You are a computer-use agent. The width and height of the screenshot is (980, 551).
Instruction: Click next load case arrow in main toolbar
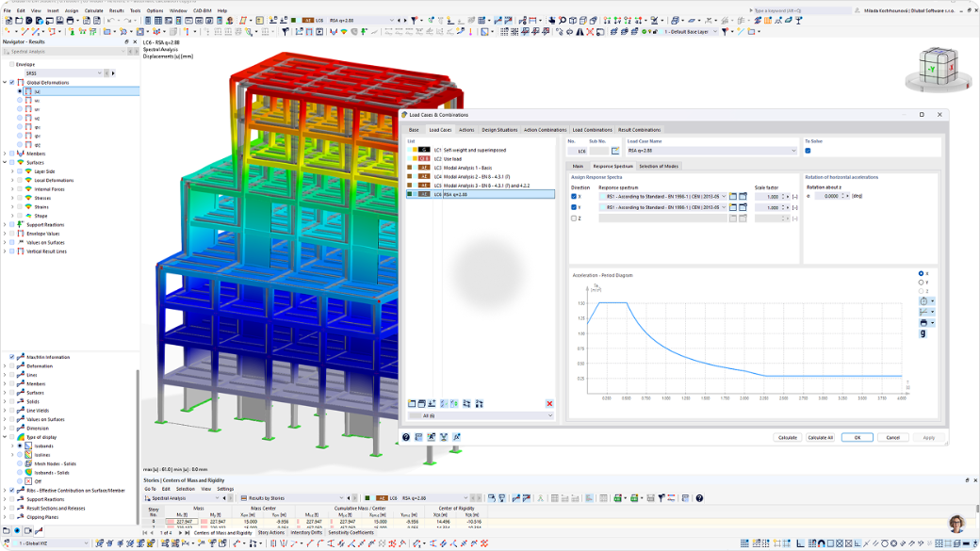(405, 21)
